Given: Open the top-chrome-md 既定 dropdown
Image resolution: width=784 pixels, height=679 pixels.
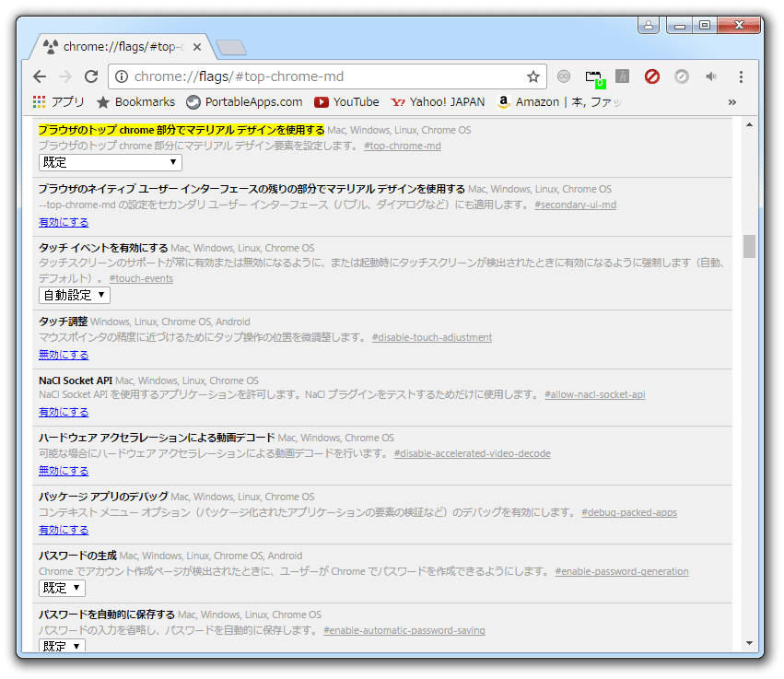Looking at the screenshot, I should pos(110,162).
